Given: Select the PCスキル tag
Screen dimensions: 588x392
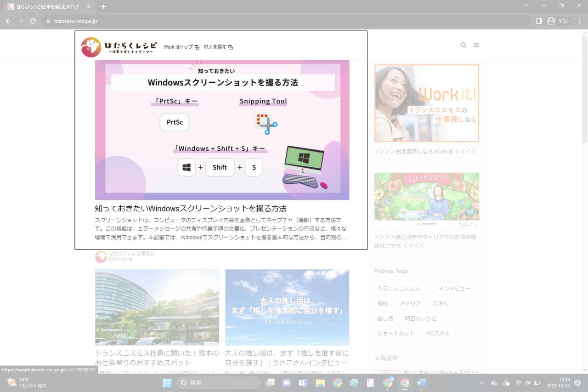Looking at the screenshot, I should point(438,333).
